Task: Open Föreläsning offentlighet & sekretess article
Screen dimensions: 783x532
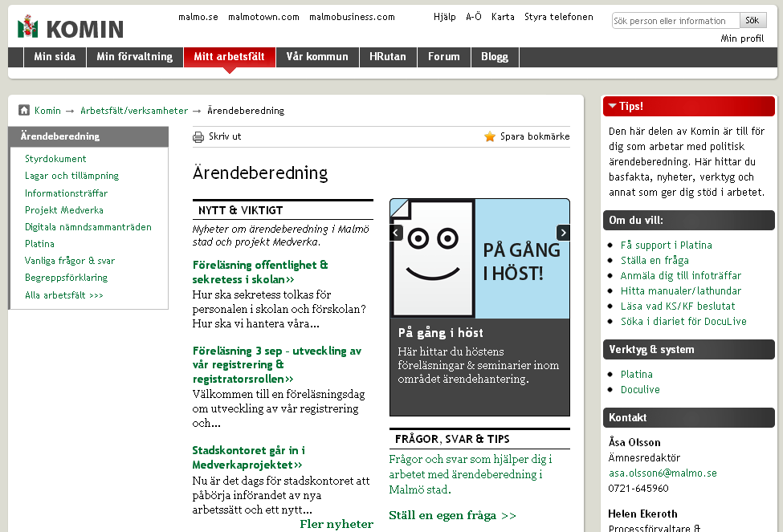Action: point(260,272)
